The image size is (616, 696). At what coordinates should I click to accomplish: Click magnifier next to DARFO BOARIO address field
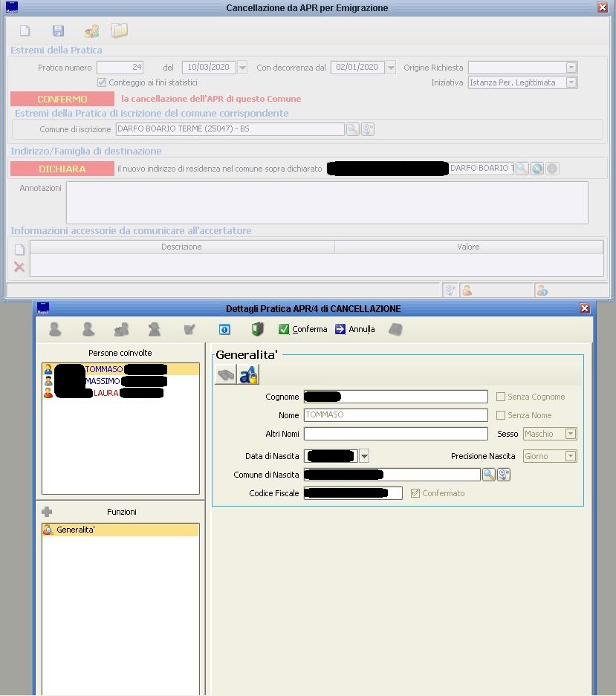pos(522,168)
